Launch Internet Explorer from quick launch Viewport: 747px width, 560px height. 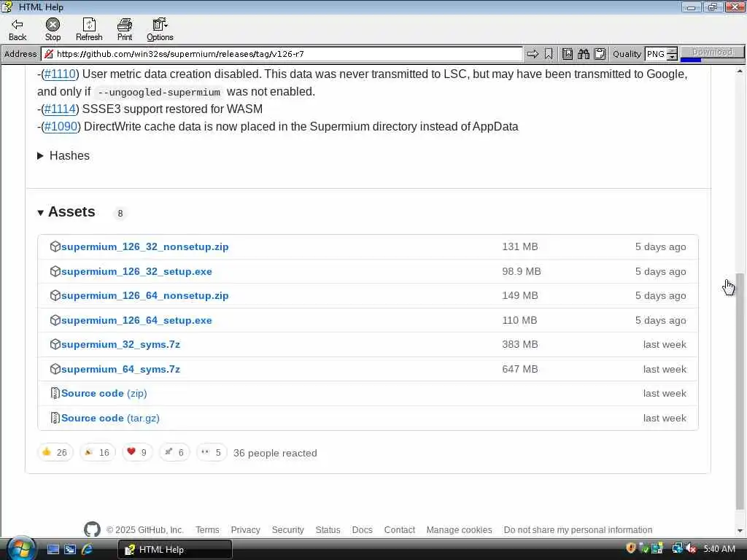pos(88,549)
